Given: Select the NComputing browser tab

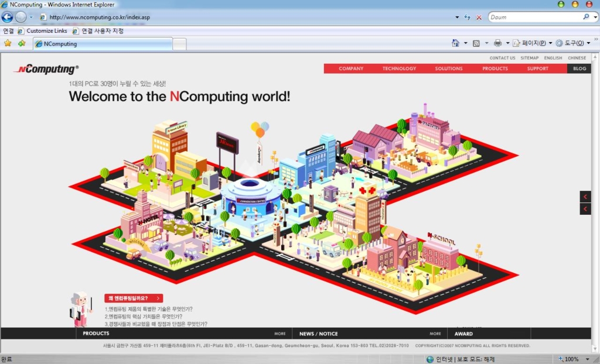Looking at the screenshot, I should pos(103,43).
